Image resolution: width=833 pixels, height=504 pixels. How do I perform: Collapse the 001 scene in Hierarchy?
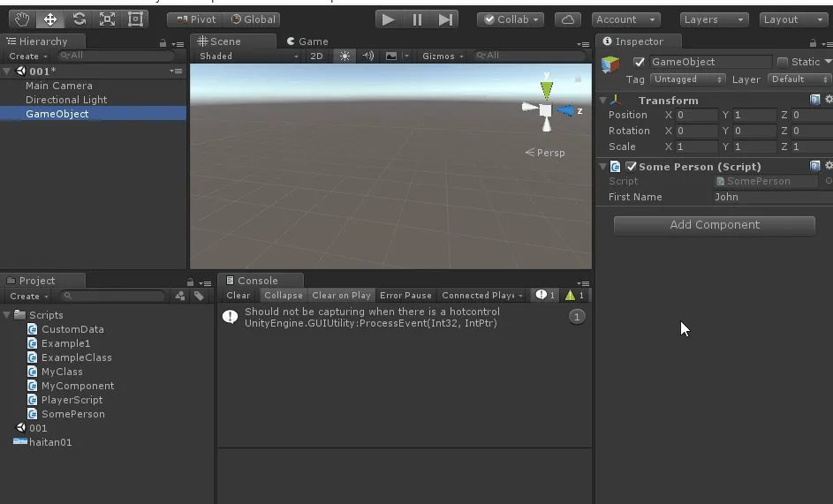[x=7, y=71]
